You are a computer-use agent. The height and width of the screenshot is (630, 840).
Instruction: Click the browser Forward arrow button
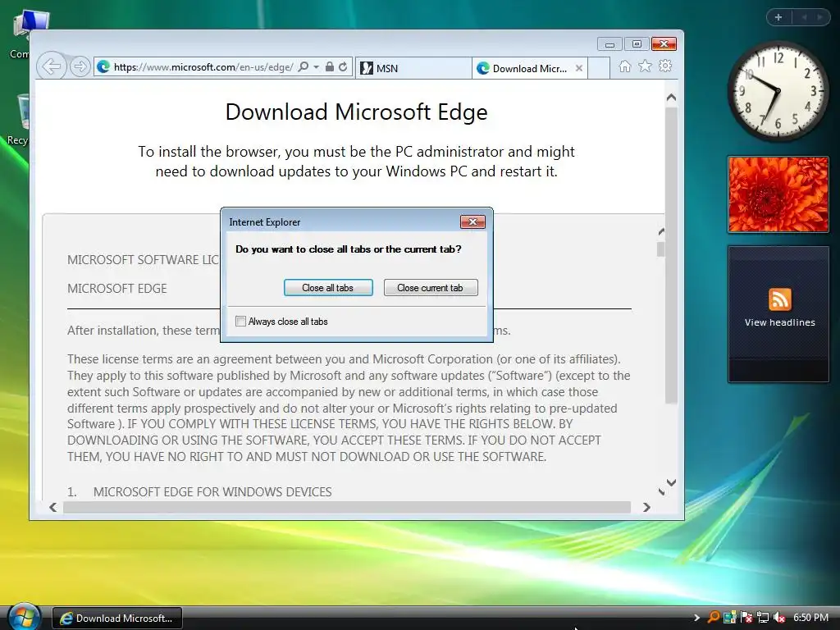(80, 66)
